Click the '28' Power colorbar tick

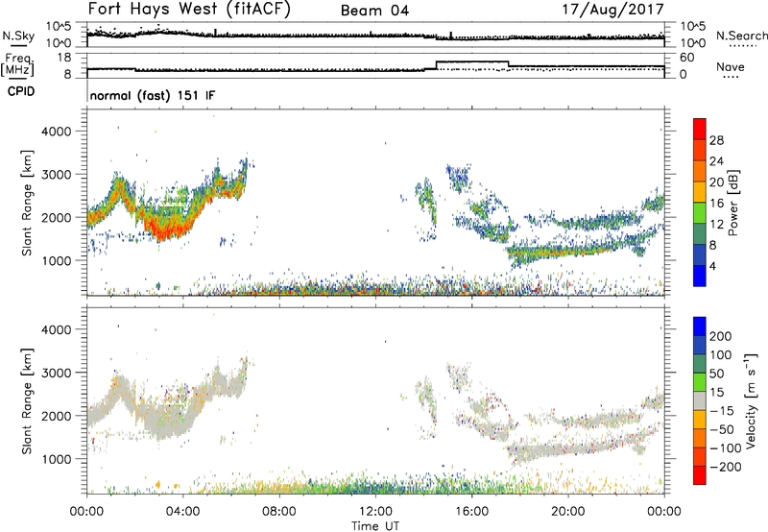pyautogui.click(x=716, y=140)
